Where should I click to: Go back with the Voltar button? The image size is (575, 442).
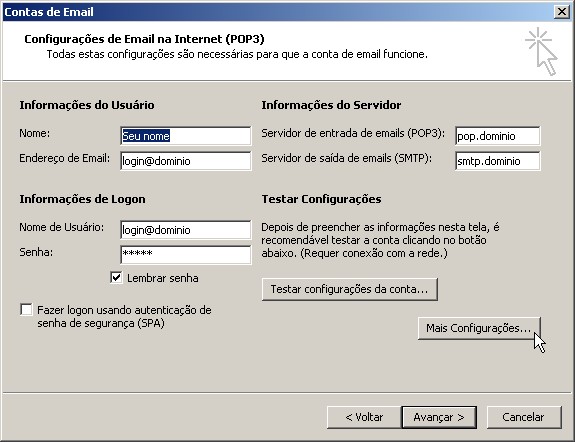pos(364,417)
